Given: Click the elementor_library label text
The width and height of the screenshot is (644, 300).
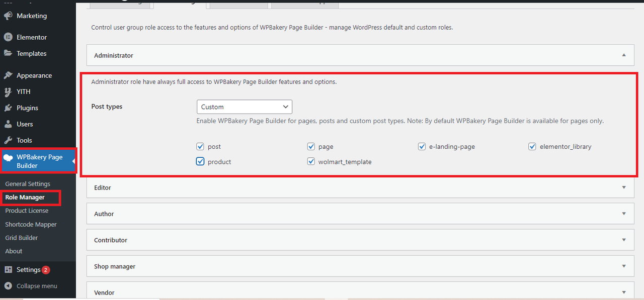Looking at the screenshot, I should tap(566, 147).
